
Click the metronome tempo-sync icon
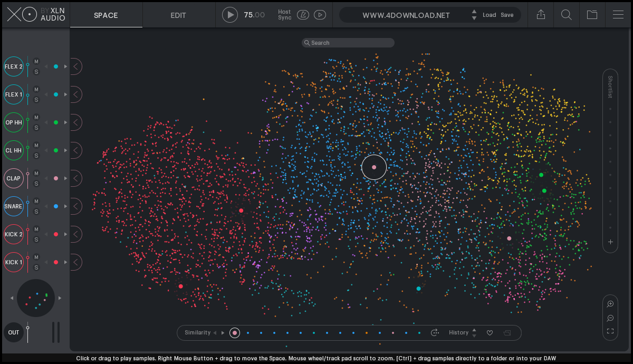[303, 15]
